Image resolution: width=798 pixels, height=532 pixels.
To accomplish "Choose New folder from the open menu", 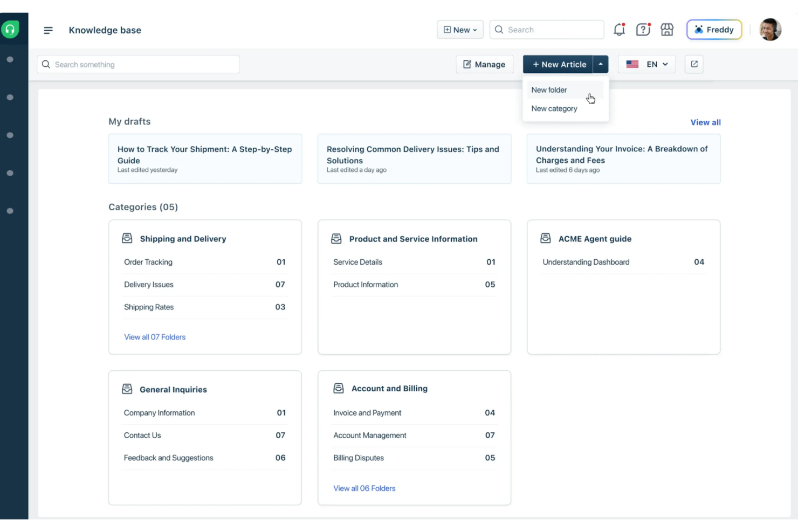I will point(549,89).
